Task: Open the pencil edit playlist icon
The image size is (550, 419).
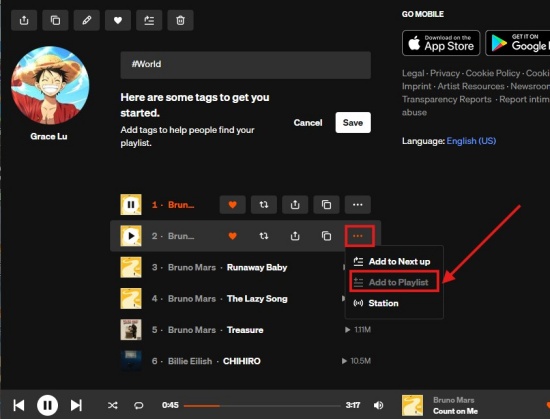Action: [x=87, y=20]
